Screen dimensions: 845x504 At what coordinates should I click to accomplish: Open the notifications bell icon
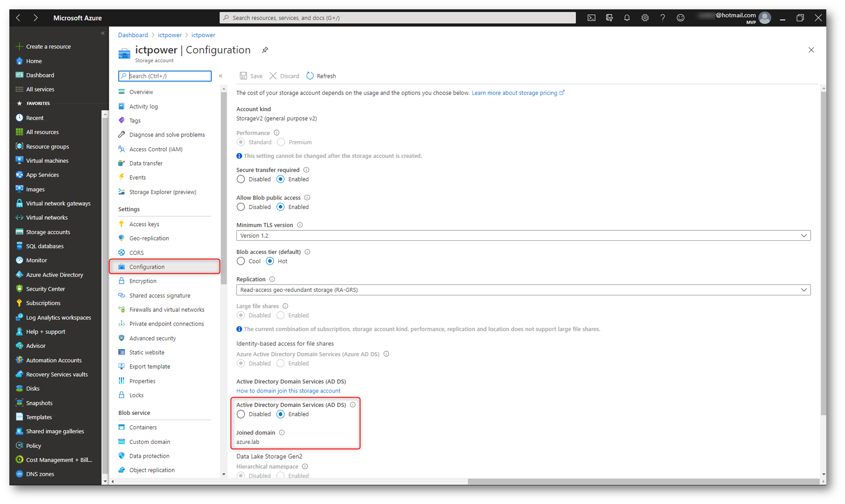[627, 18]
